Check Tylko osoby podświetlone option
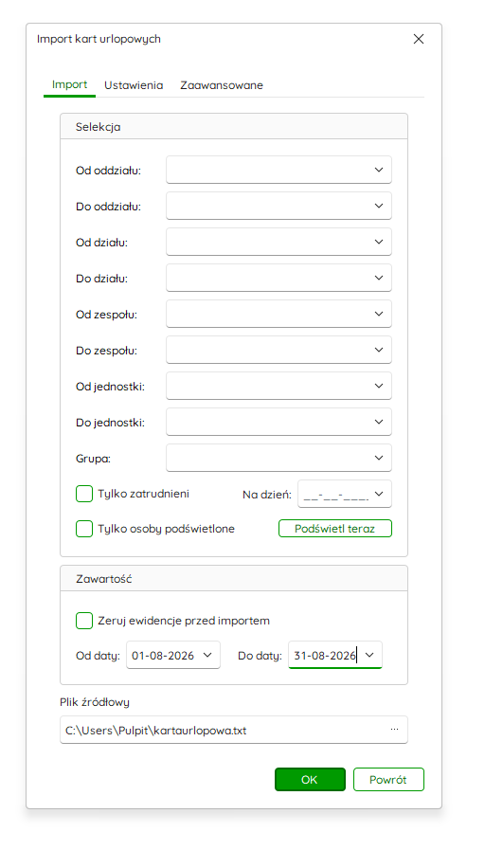This screenshot has height=868, width=503. (x=84, y=529)
